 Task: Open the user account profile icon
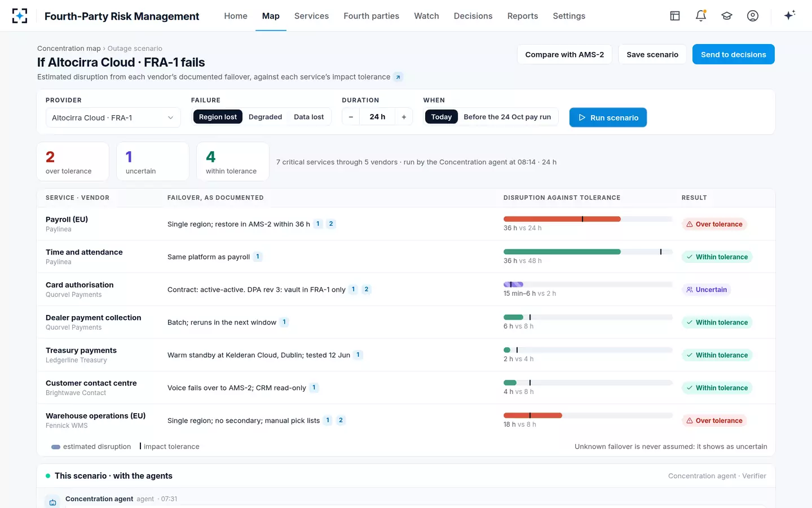(753, 16)
